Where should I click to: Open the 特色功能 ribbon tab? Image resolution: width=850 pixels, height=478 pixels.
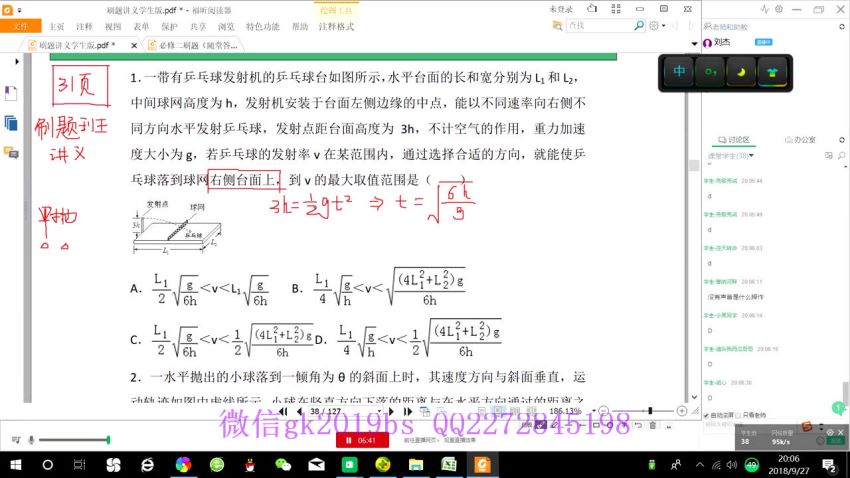[x=263, y=27]
